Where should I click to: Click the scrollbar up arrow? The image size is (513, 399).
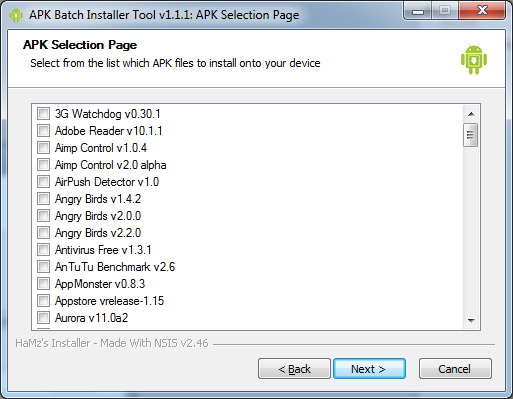tap(471, 114)
